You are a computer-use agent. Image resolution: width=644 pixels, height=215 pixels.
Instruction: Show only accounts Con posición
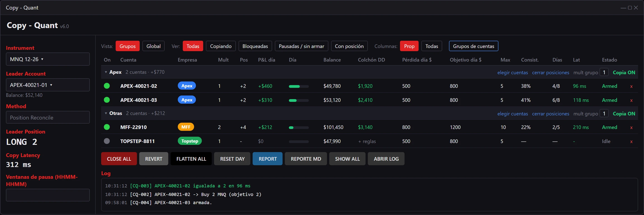coord(349,46)
